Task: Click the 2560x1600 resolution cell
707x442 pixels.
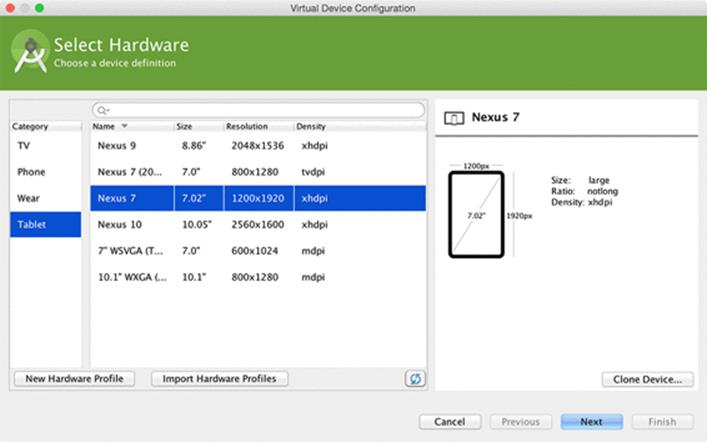Action: click(x=257, y=224)
